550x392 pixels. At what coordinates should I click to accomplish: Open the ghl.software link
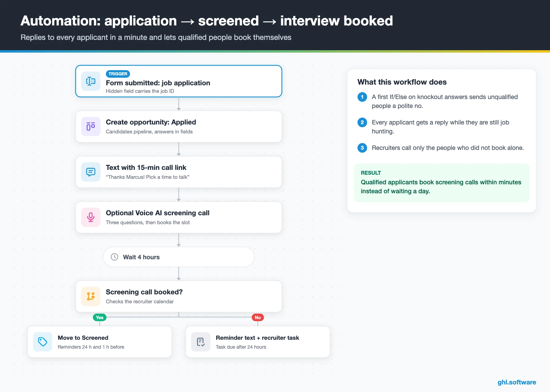[517, 382]
